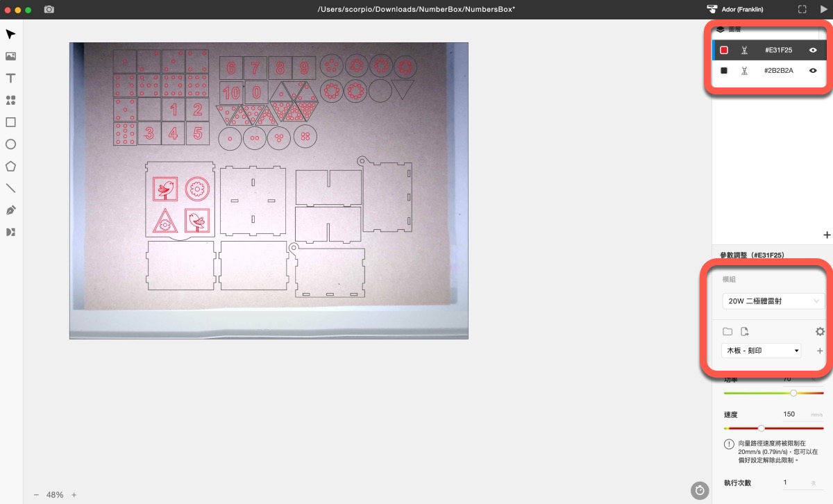Open the 木板 - 刻印 preset dropdown
833x504 pixels.
pos(762,351)
